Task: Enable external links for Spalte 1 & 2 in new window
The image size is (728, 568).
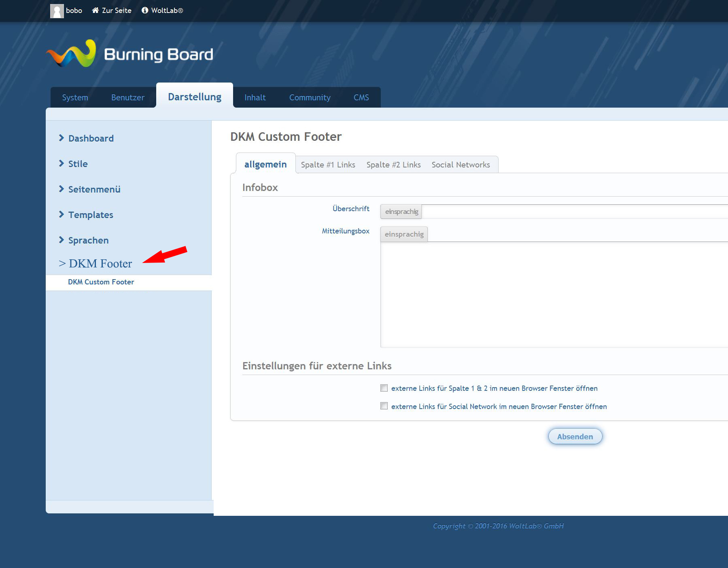Action: 384,388
